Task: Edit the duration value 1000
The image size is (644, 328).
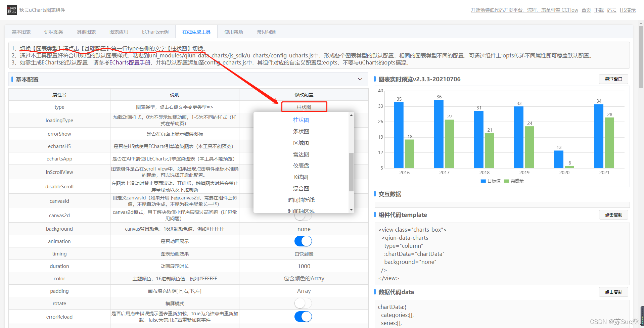Action: [x=304, y=266]
